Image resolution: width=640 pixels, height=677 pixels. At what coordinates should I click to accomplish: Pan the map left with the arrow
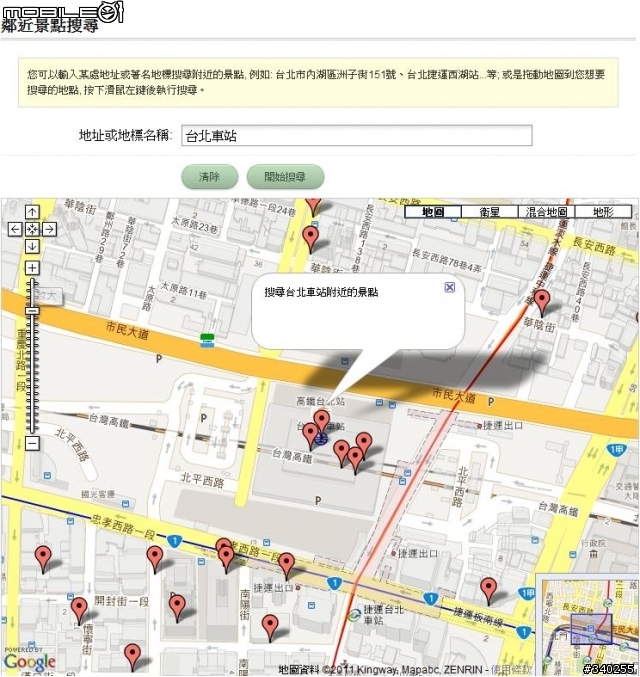(x=15, y=229)
